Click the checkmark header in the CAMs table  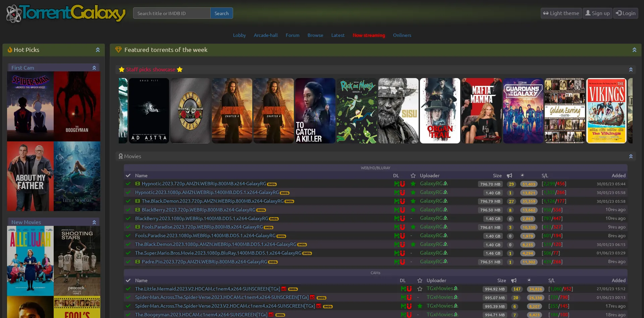pos(128,280)
